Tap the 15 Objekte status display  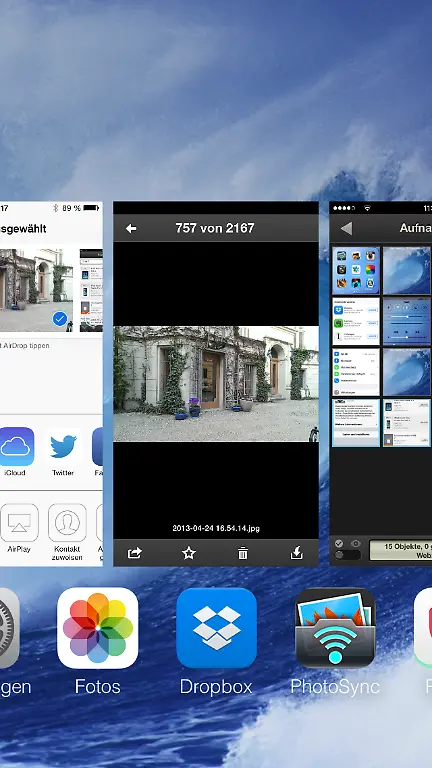click(x=400, y=551)
